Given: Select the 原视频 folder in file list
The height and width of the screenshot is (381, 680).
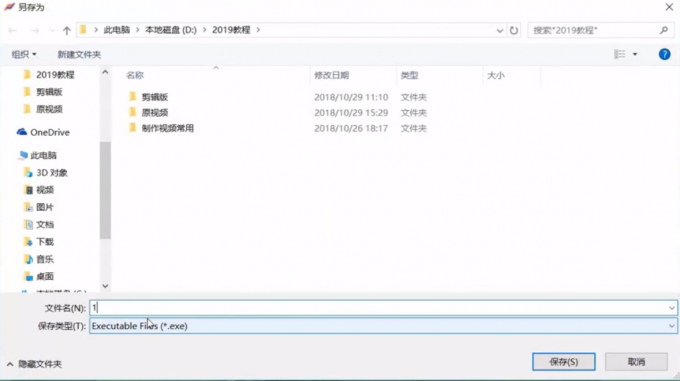Looking at the screenshot, I should coord(155,113).
